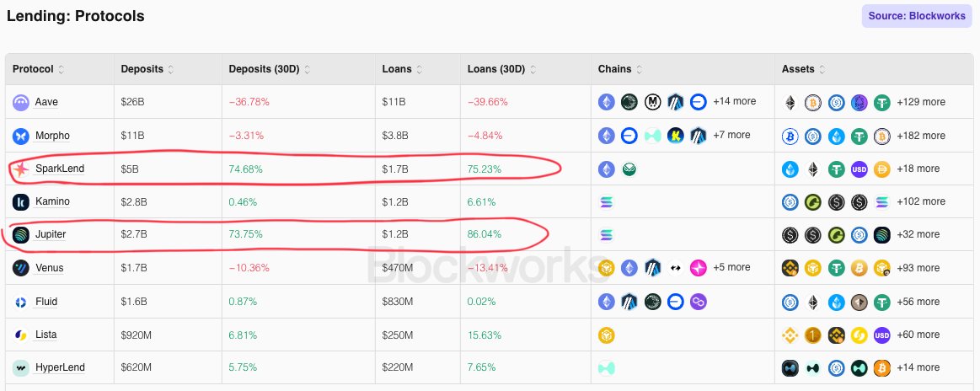Expand '+7 more' chains for Morpho
The width and height of the screenshot is (980, 391).
[731, 135]
